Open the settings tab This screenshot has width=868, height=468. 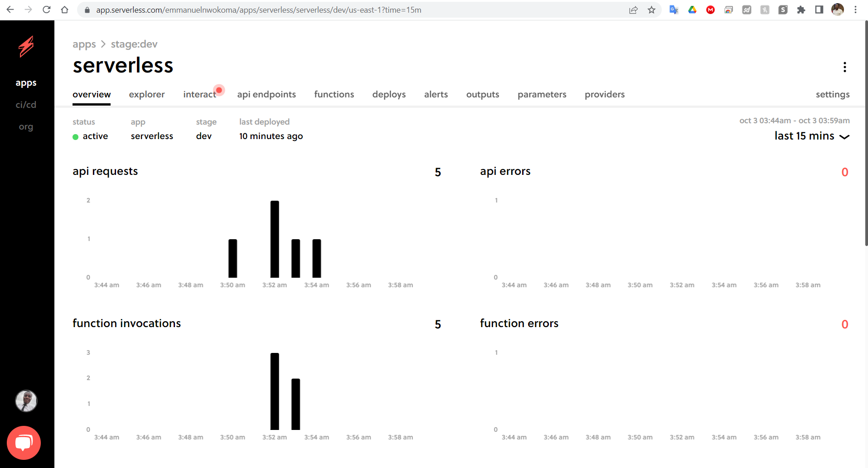[833, 94]
